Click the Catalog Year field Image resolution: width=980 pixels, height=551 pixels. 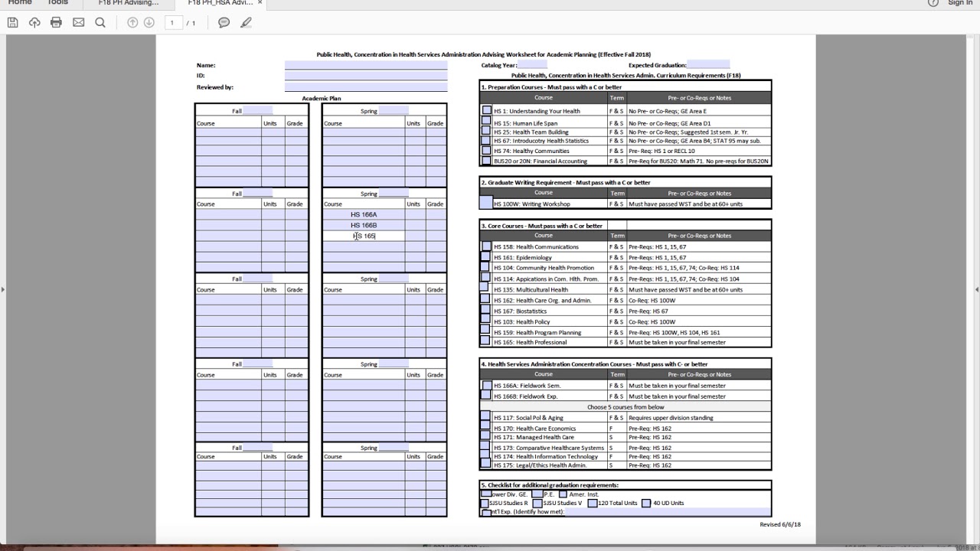(532, 65)
